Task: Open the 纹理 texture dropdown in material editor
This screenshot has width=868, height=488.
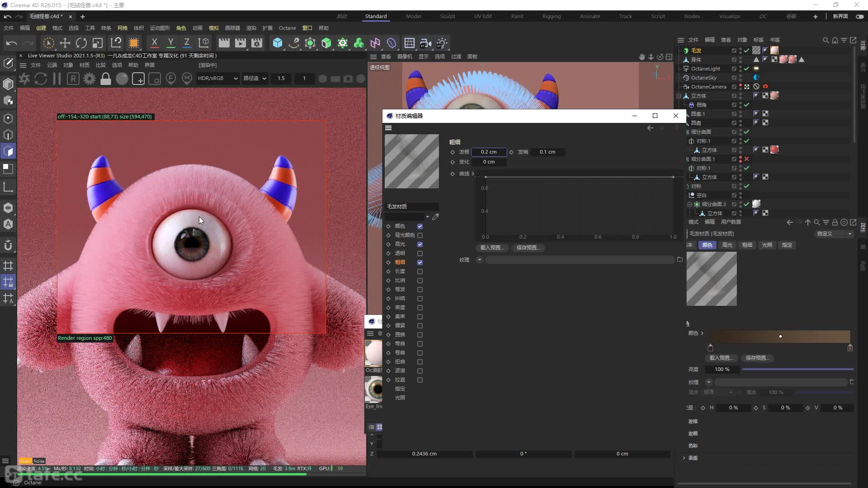Action: pos(480,260)
